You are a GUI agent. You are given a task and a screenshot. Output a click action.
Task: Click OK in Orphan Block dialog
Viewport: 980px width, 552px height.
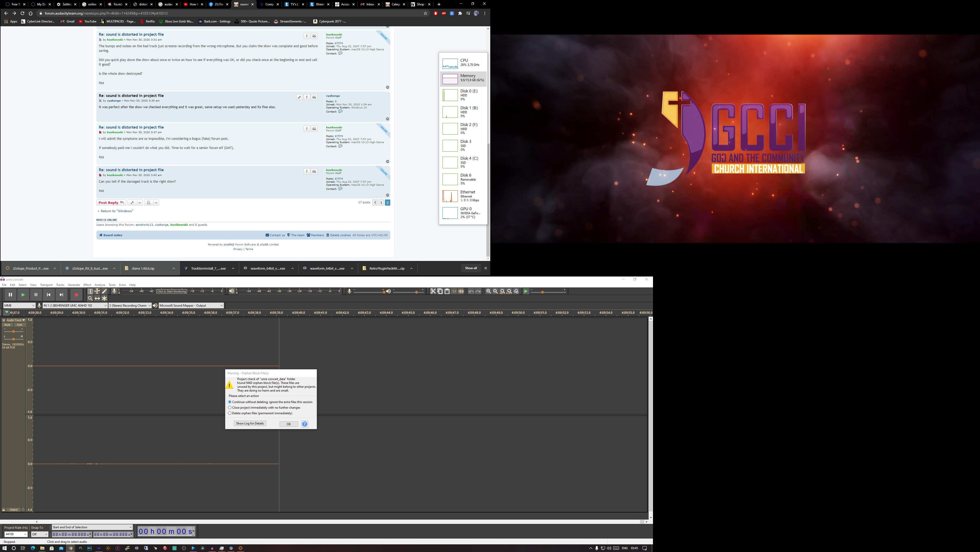coord(289,424)
